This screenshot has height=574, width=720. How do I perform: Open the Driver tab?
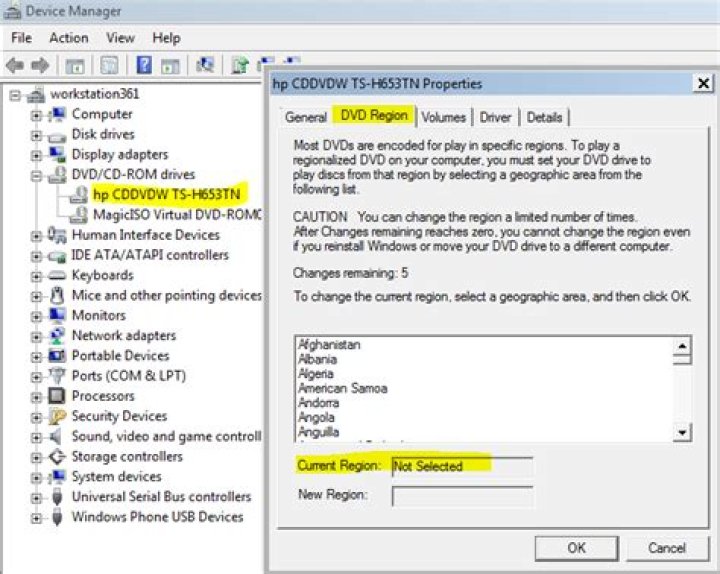495,117
